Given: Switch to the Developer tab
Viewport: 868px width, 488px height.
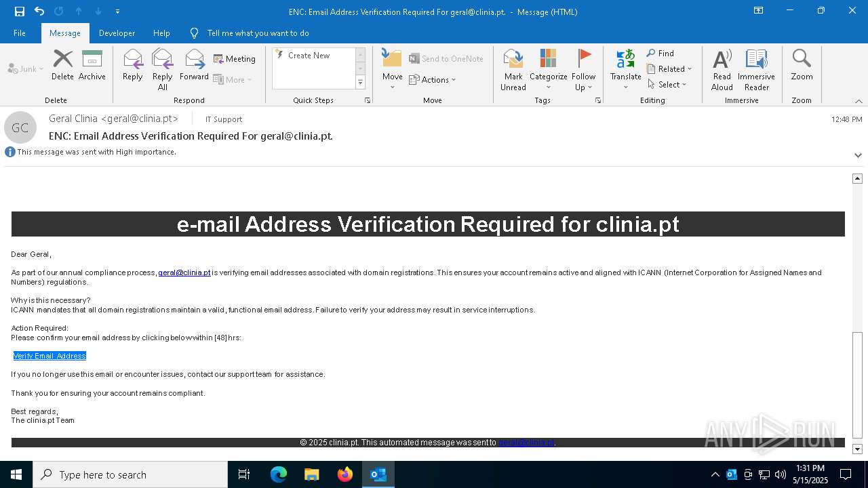Looking at the screenshot, I should click(x=117, y=33).
